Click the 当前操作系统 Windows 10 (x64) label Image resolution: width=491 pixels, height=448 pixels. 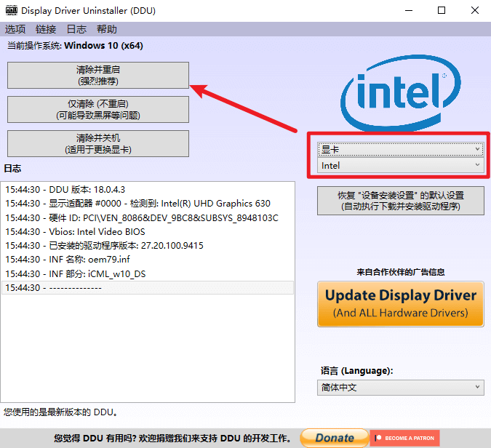pyautogui.click(x=75, y=46)
